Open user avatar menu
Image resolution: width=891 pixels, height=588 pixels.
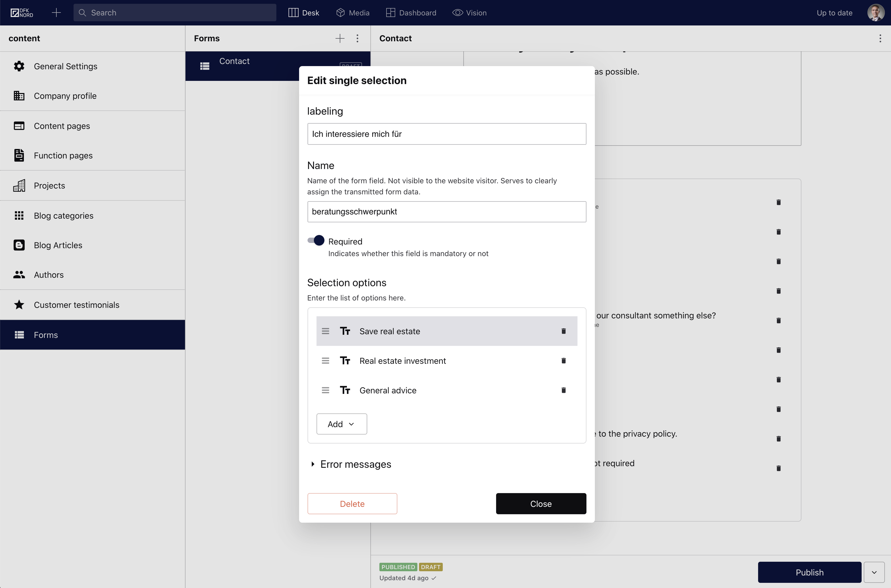(875, 13)
